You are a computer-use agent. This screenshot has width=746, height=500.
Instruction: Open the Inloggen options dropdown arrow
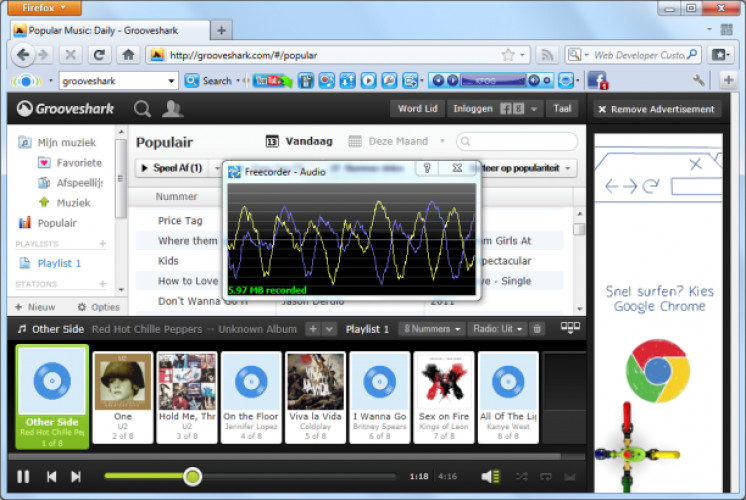(533, 109)
